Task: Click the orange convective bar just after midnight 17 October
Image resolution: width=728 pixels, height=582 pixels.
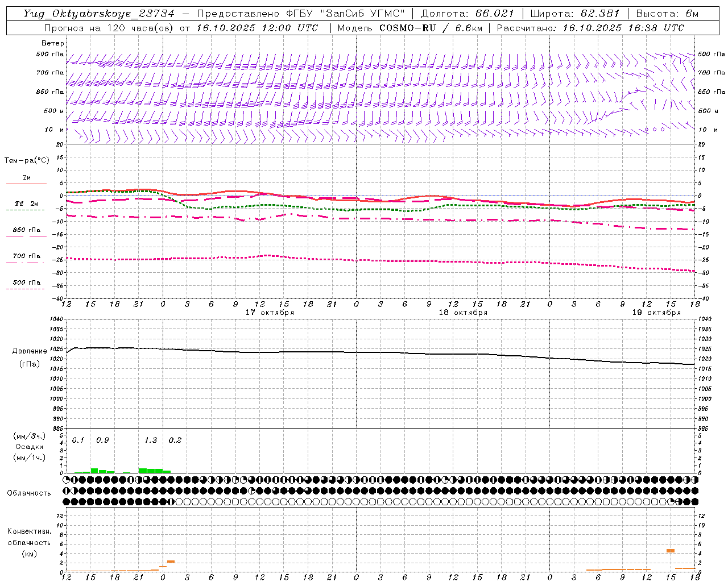Action: click(171, 562)
